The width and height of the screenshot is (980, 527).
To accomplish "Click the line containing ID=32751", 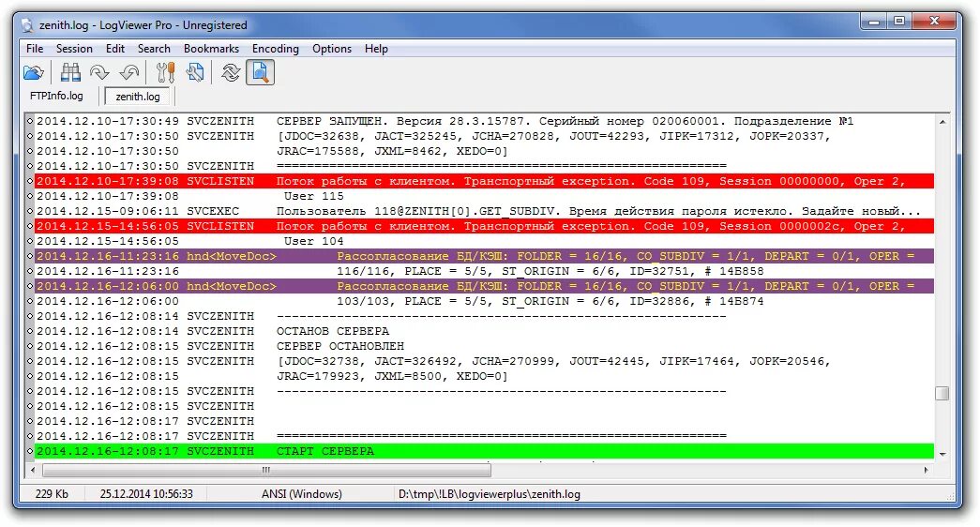I will click(485, 271).
